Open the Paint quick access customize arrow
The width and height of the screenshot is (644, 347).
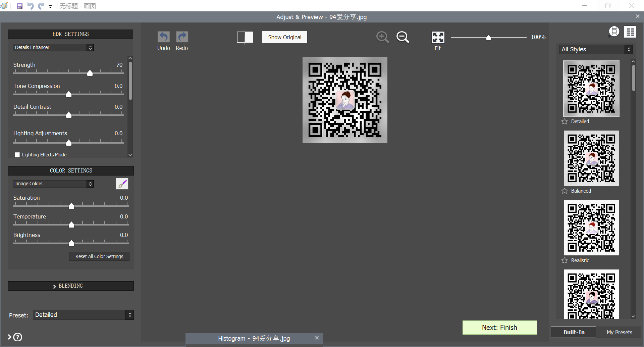[50, 6]
